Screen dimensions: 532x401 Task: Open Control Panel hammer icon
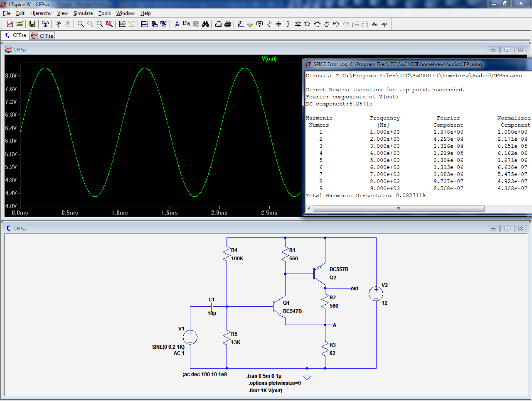[45, 24]
